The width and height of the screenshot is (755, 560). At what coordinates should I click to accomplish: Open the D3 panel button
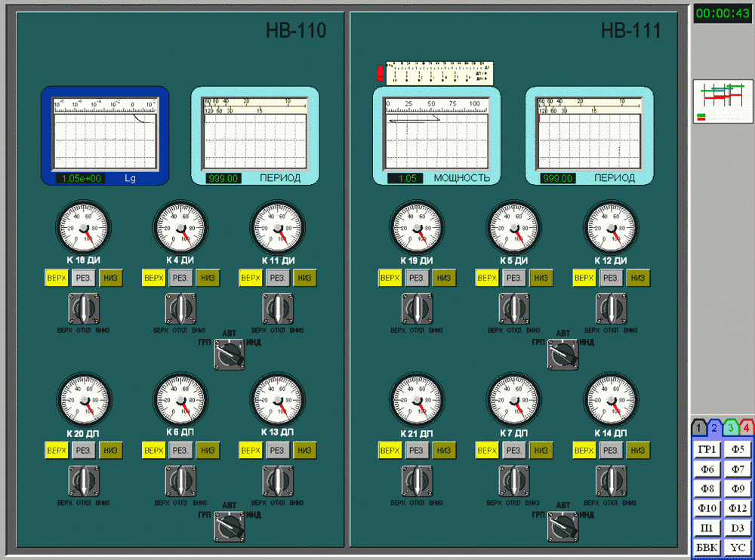point(738,528)
